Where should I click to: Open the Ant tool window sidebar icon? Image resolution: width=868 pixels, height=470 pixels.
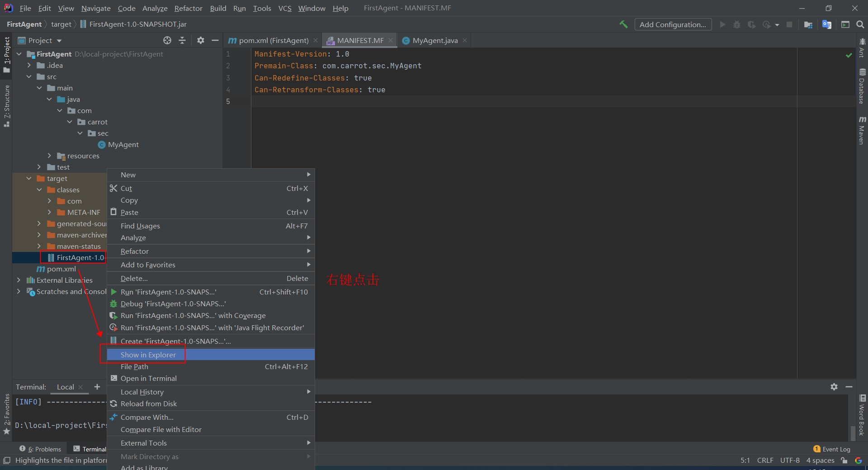pos(862,48)
